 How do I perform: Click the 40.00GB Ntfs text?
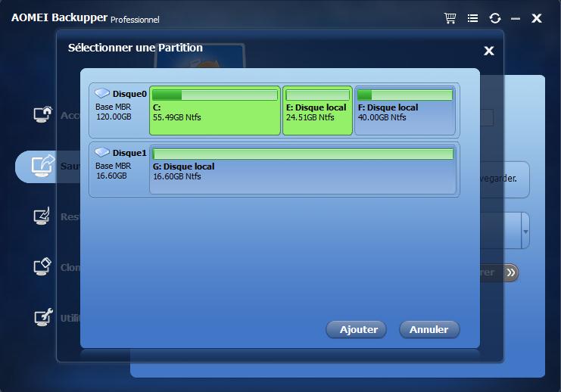click(382, 117)
